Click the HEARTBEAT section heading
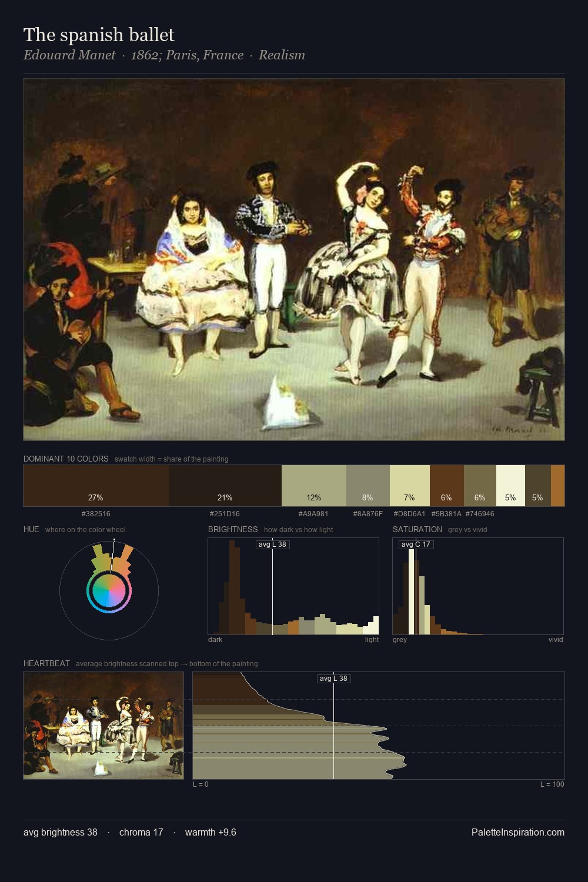The image size is (588, 882). tap(46, 663)
